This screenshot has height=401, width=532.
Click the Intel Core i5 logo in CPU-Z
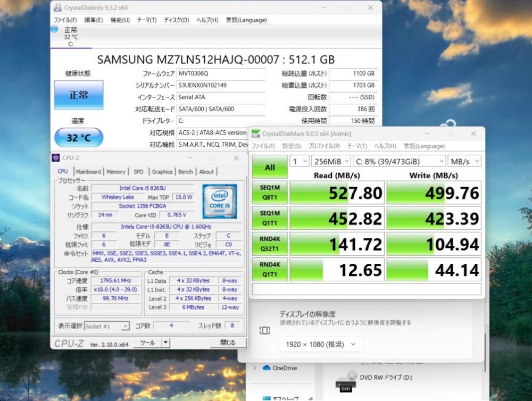220,201
